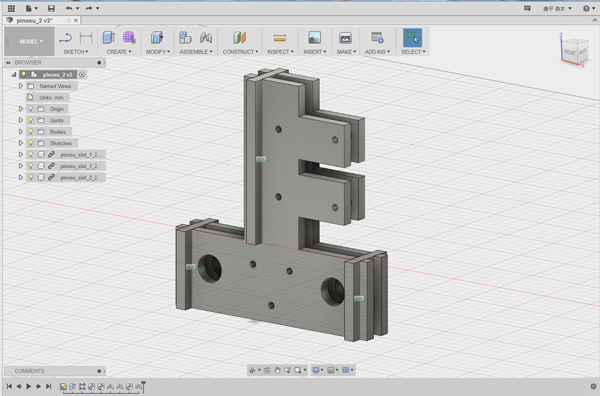Switch to the pinosu_2 v2 document tab
The image size is (600, 396).
tap(34, 20)
